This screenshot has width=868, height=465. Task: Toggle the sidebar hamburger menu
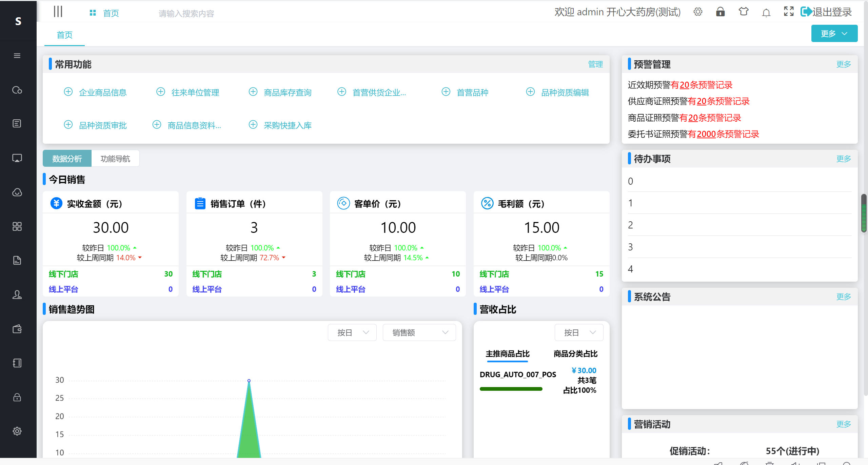point(17,56)
